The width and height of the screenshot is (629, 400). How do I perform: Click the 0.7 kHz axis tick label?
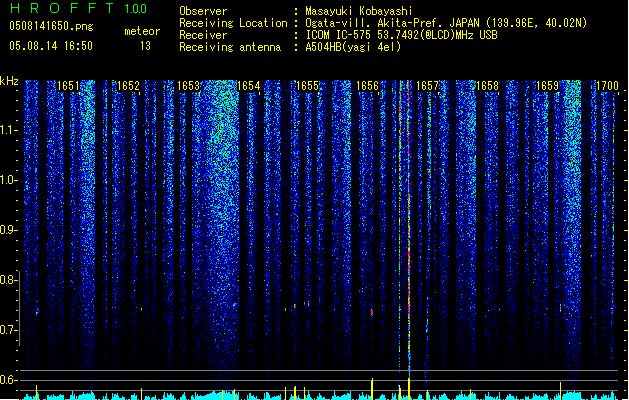click(x=8, y=330)
